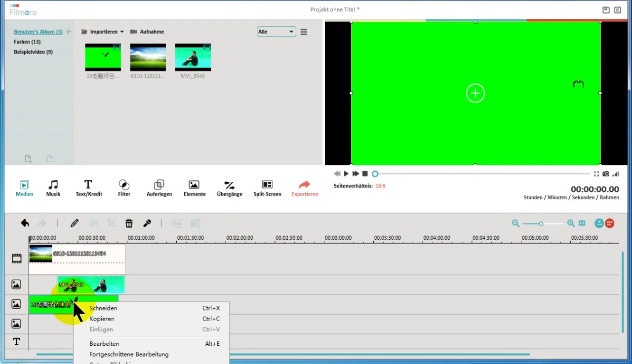Select the 6310 landscape clip on timeline
The image size is (632, 364).
[x=77, y=259]
